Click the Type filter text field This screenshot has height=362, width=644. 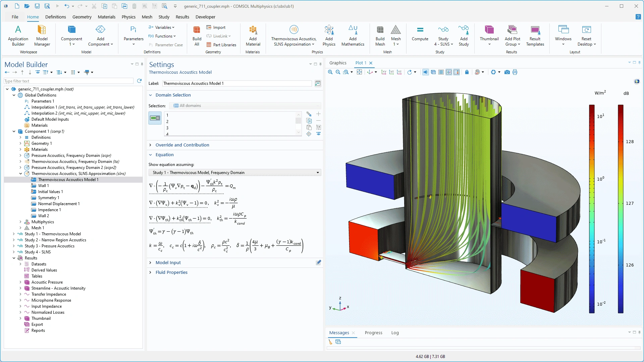pos(68,81)
